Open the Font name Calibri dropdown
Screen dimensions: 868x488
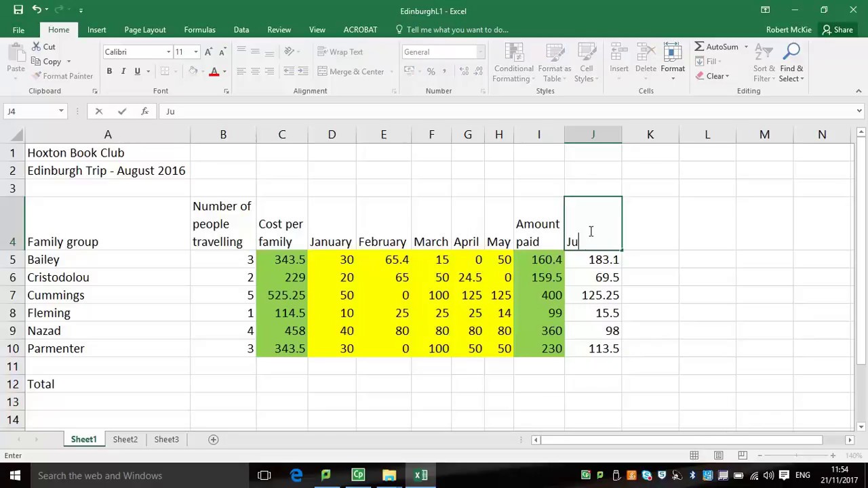(x=168, y=52)
